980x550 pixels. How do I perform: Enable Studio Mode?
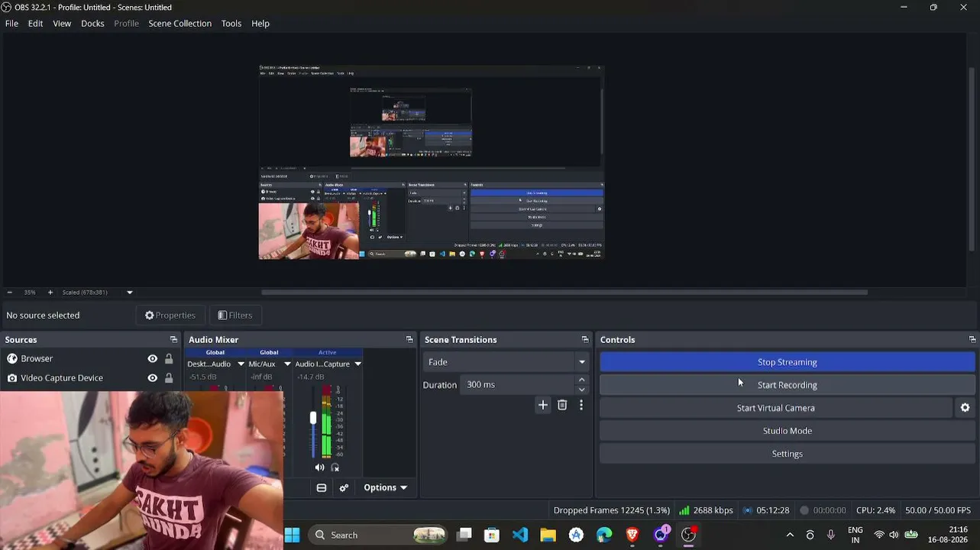click(x=788, y=431)
